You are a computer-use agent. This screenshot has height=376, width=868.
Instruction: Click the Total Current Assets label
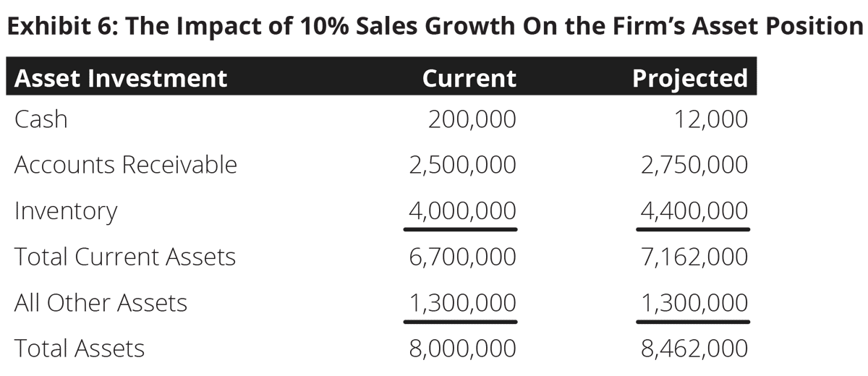click(x=125, y=257)
